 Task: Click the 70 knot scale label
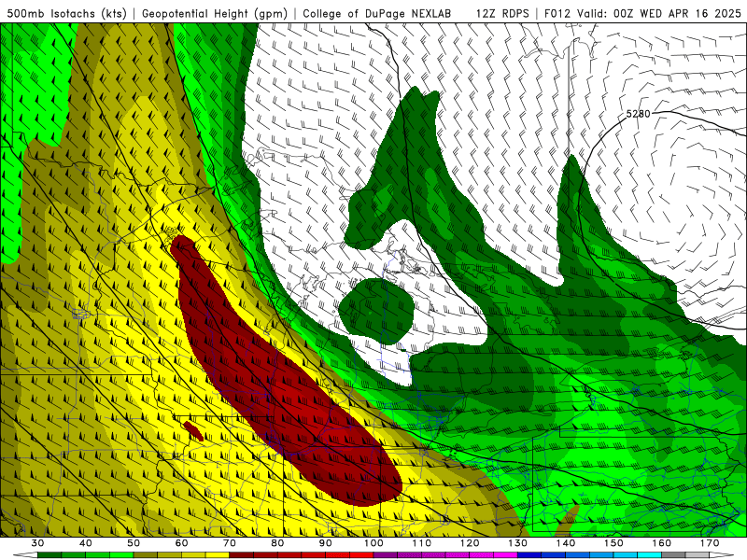click(x=230, y=543)
